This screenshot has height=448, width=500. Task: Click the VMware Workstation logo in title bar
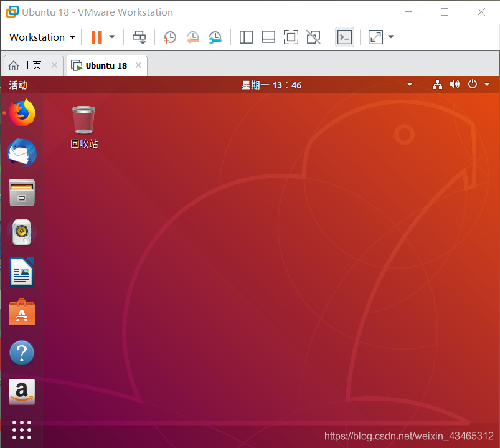click(12, 12)
